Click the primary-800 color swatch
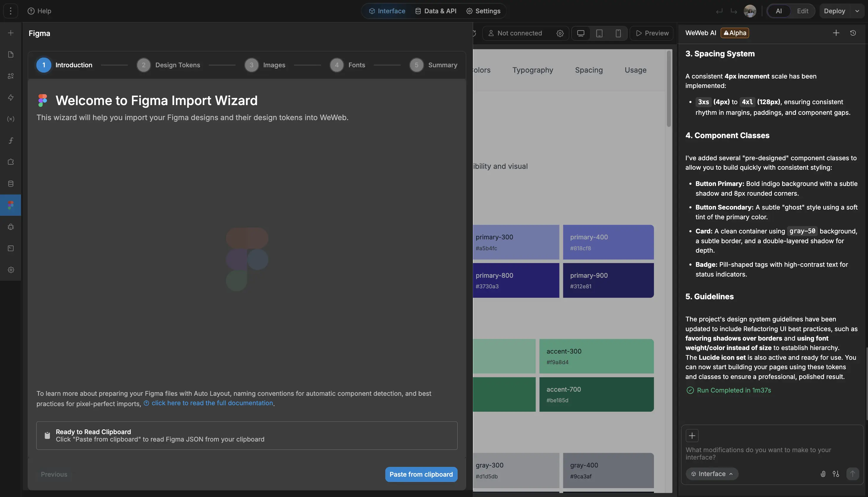868x497 pixels. (516, 280)
